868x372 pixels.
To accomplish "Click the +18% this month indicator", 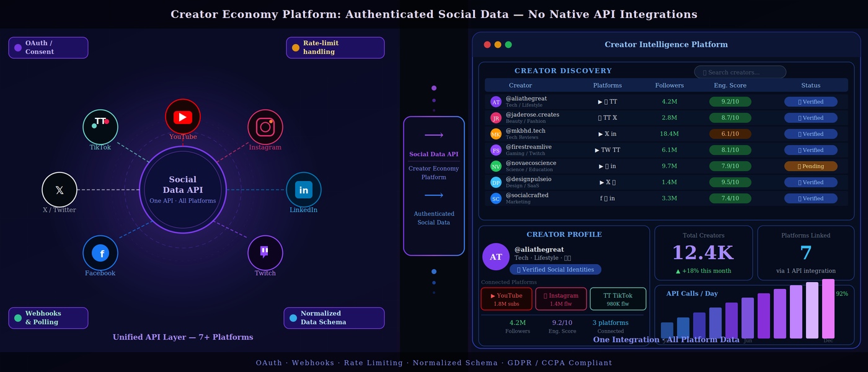I will (704, 271).
